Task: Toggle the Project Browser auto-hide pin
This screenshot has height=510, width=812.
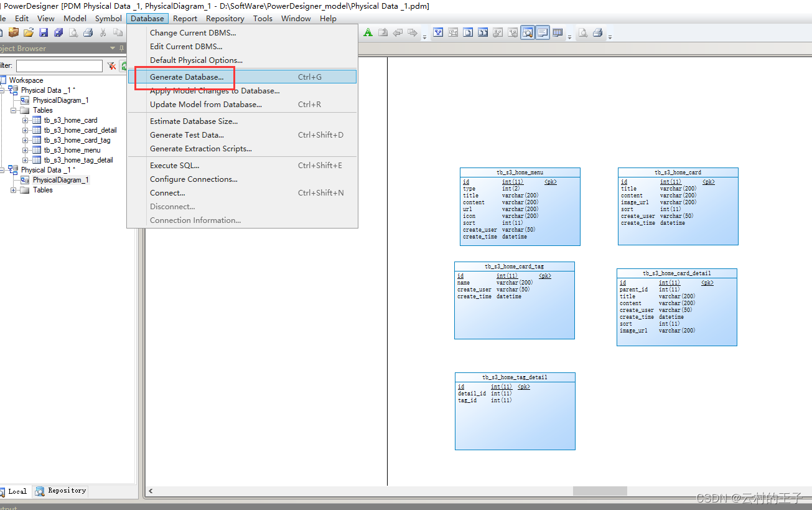Action: tap(121, 48)
